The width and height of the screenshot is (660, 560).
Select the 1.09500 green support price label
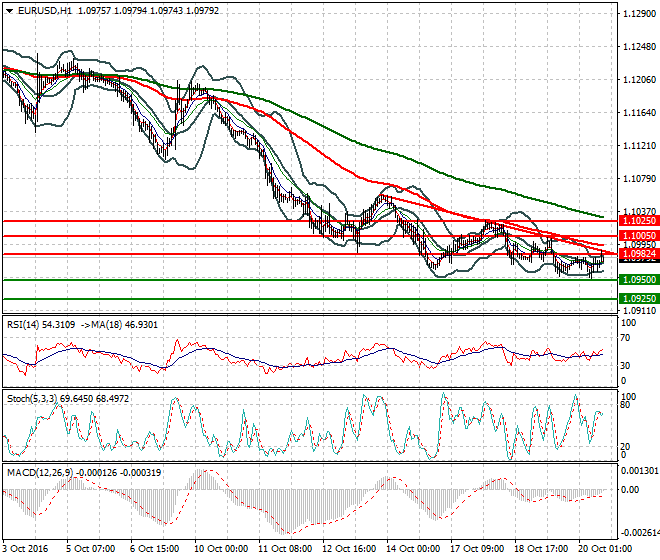pyautogui.click(x=638, y=280)
